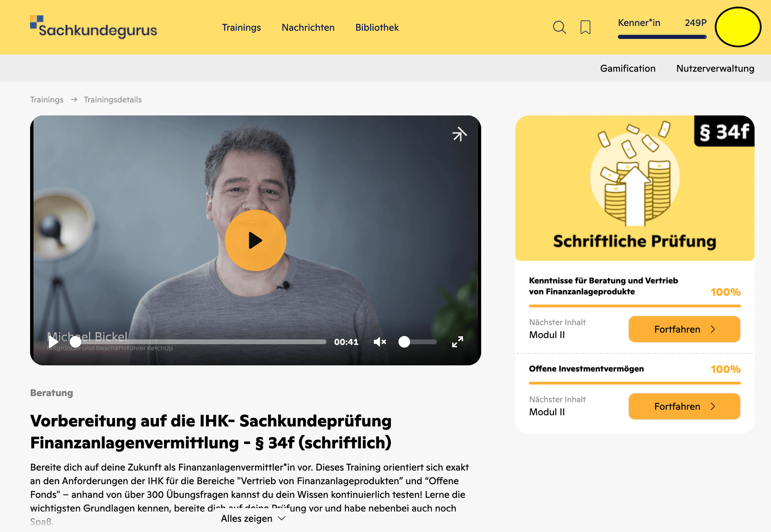The width and height of the screenshot is (771, 532).
Task: Click the video volume slider knob
Action: click(x=404, y=342)
